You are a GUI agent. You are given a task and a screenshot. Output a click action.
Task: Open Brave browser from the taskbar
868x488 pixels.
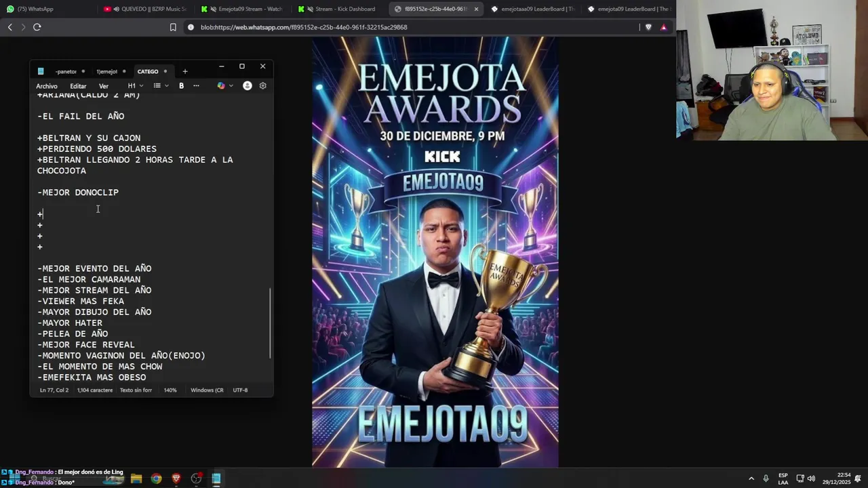pos(176,479)
